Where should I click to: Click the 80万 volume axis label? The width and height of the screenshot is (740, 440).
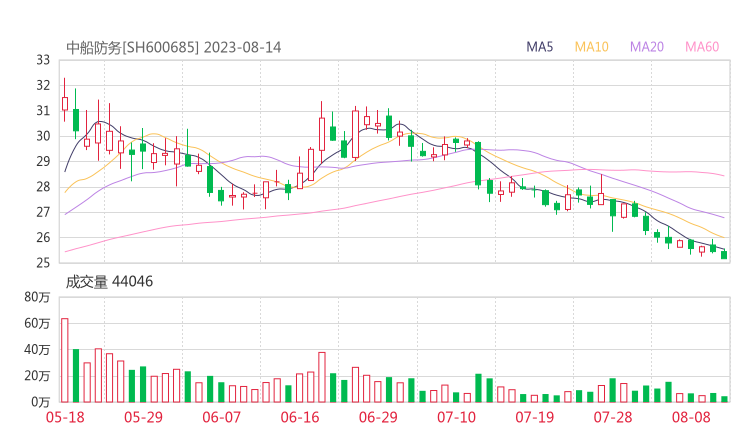click(37, 297)
